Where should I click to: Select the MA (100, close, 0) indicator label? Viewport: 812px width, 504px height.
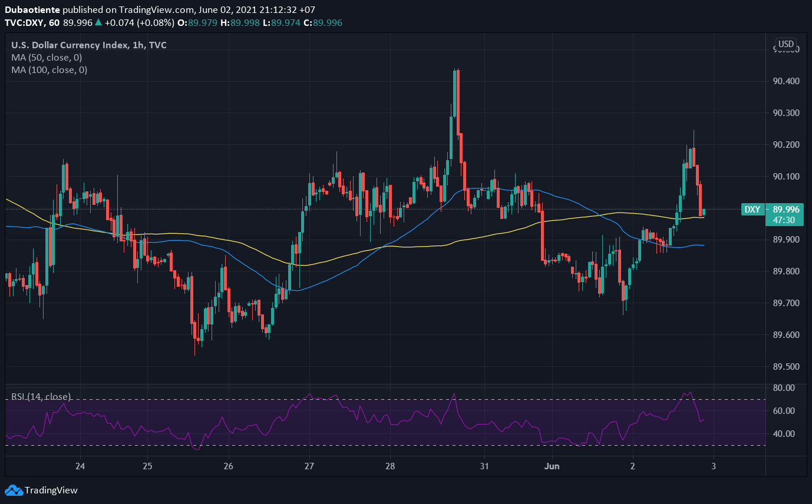[49, 69]
